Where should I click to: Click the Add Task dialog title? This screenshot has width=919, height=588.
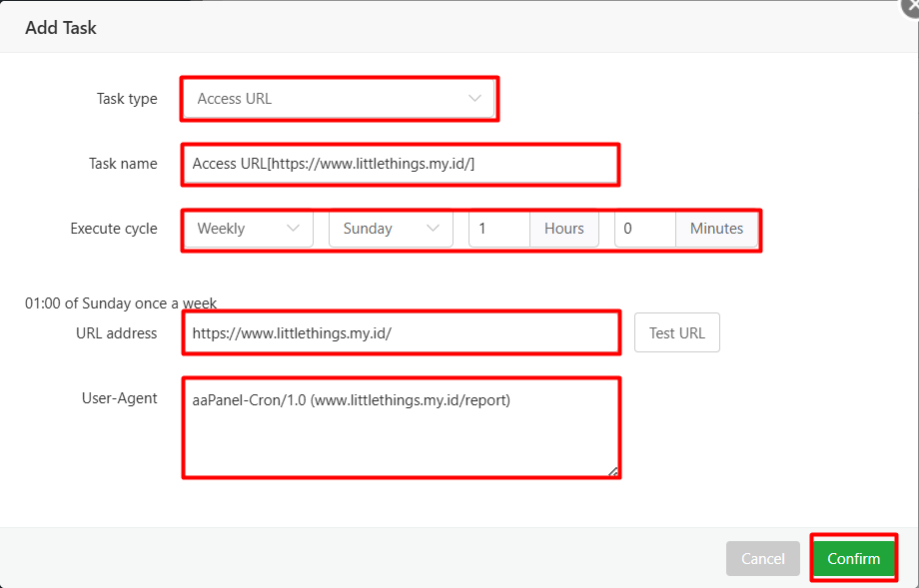[61, 28]
